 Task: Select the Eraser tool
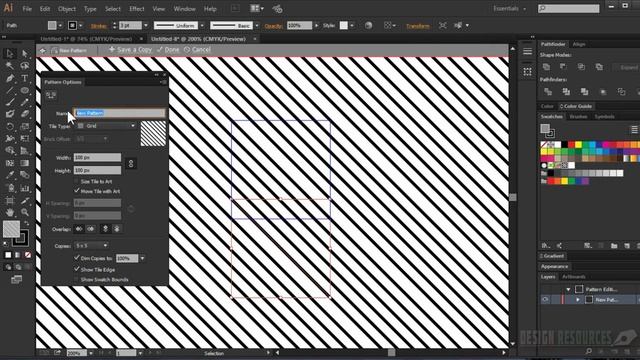[24, 114]
